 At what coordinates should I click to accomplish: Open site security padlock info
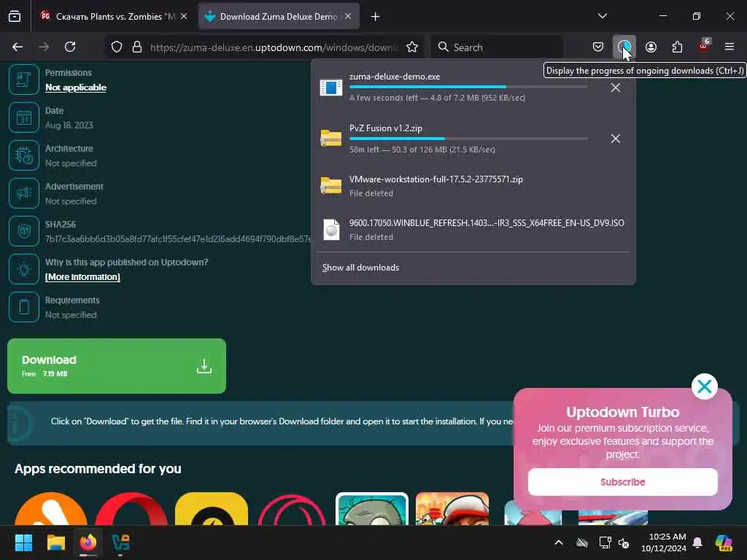137,47
